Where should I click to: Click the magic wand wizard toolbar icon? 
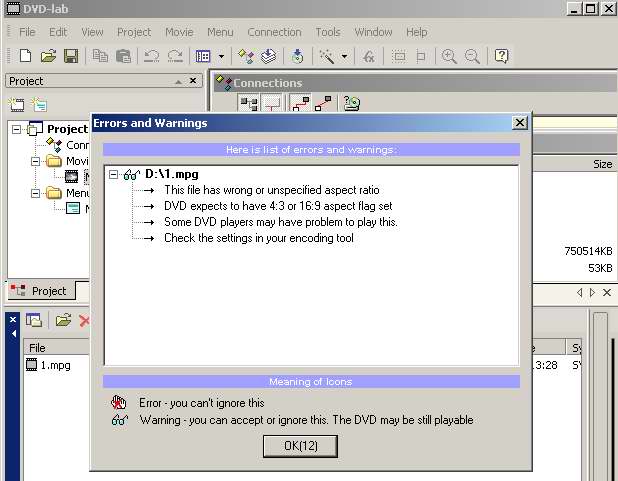(x=327, y=56)
